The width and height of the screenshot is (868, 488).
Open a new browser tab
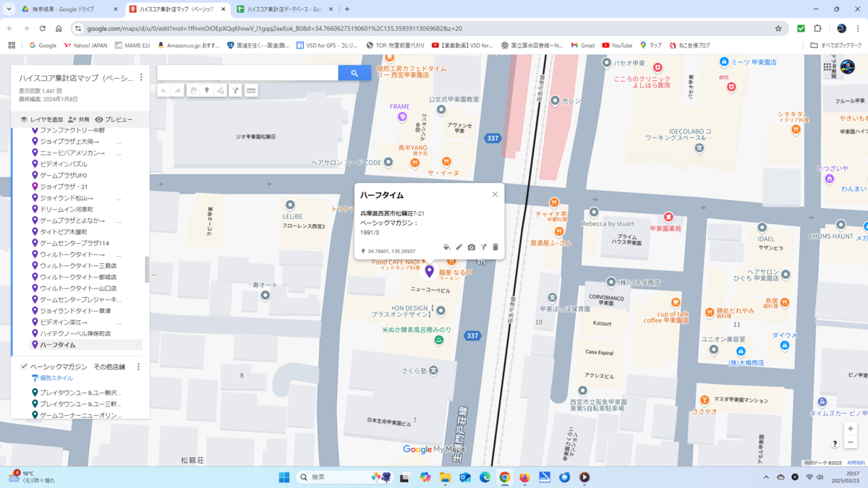(347, 9)
